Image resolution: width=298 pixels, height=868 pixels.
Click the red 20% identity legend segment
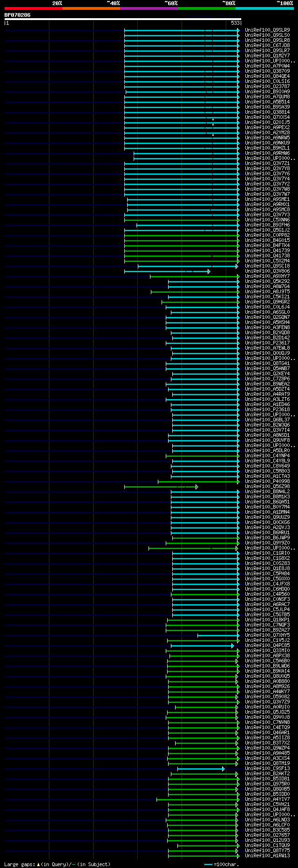33,8
